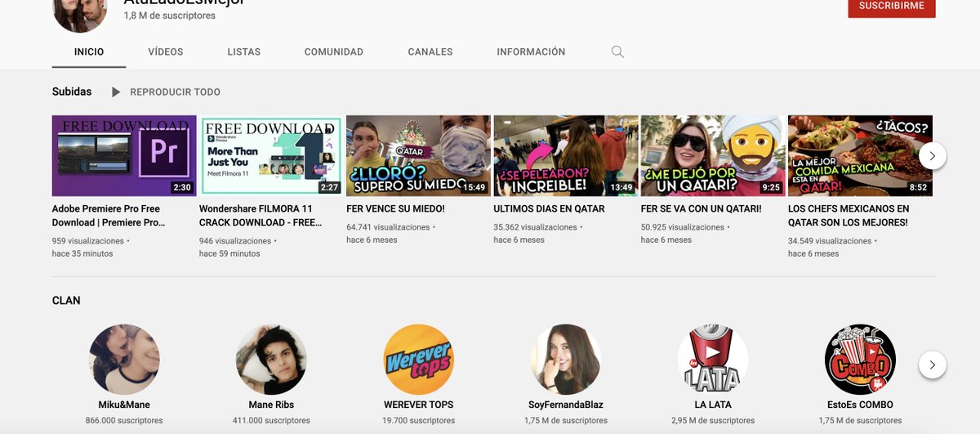Open the title Adobe Premiere Pro Free Download

pyautogui.click(x=109, y=216)
